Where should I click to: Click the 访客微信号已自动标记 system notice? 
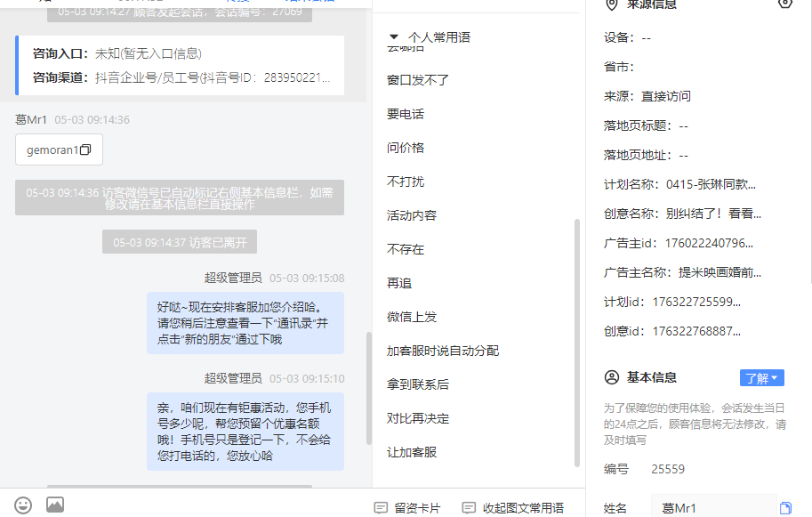coord(179,198)
